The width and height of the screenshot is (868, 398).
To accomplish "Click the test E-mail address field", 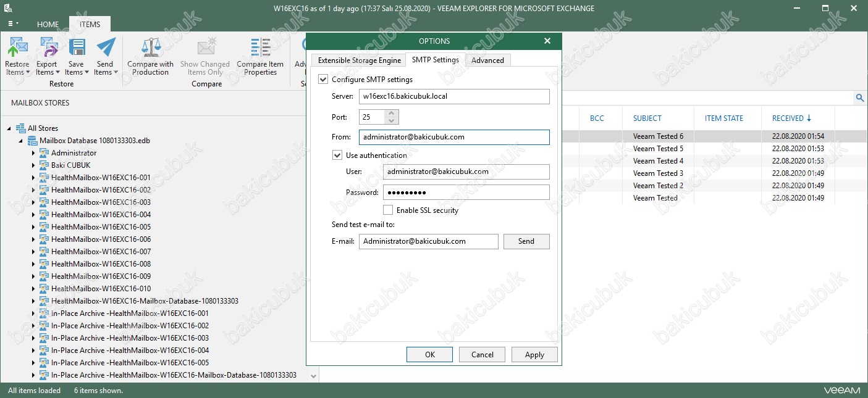I will (x=428, y=241).
